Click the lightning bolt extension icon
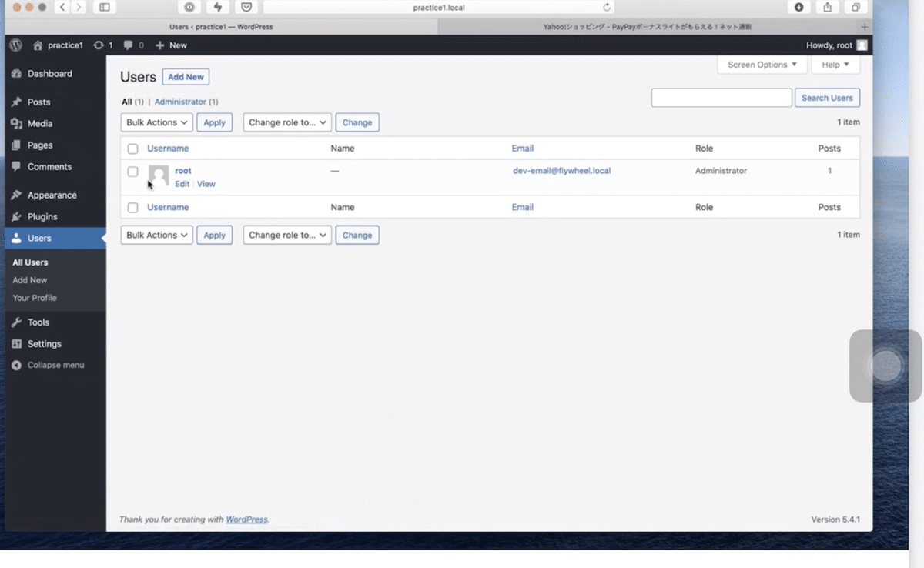 coord(218,7)
